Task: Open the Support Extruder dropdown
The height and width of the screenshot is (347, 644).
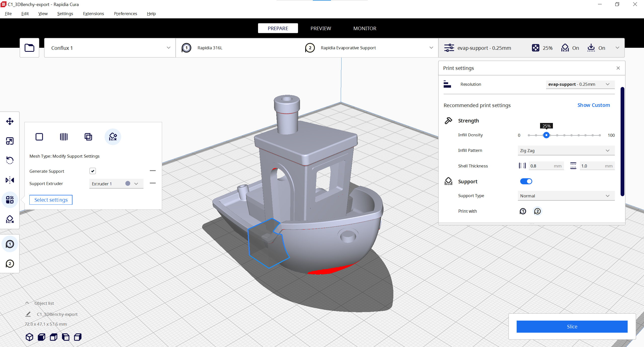Action: (x=116, y=184)
